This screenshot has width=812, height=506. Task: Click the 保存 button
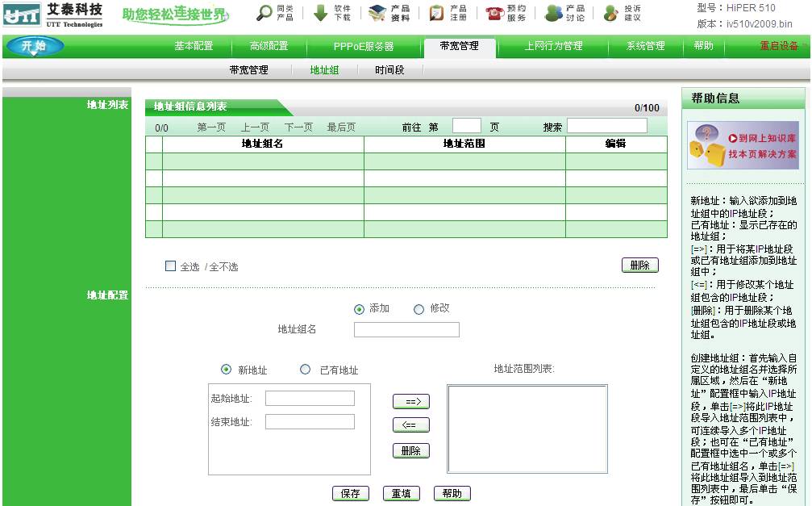pyautogui.click(x=350, y=493)
